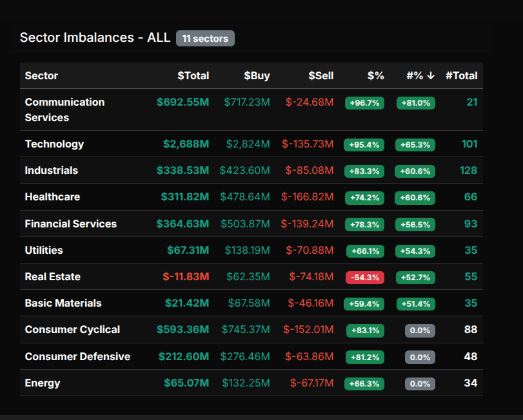Click the Sector column header
Image resolution: width=523 pixels, height=420 pixels.
click(x=41, y=75)
